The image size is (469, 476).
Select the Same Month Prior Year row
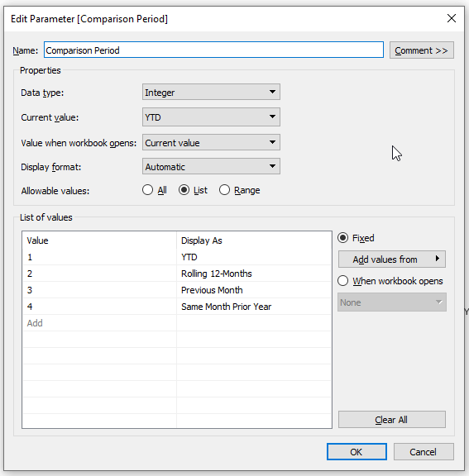(x=177, y=307)
